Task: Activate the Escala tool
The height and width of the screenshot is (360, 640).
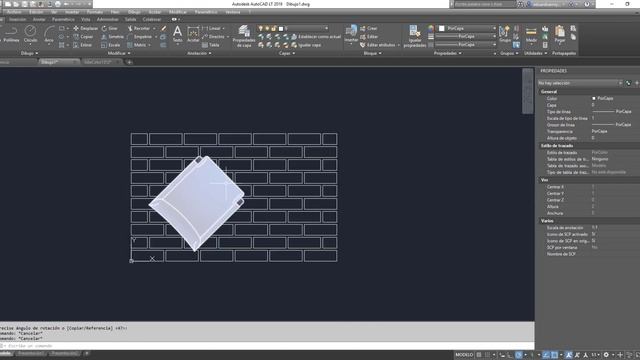Action: click(111, 45)
